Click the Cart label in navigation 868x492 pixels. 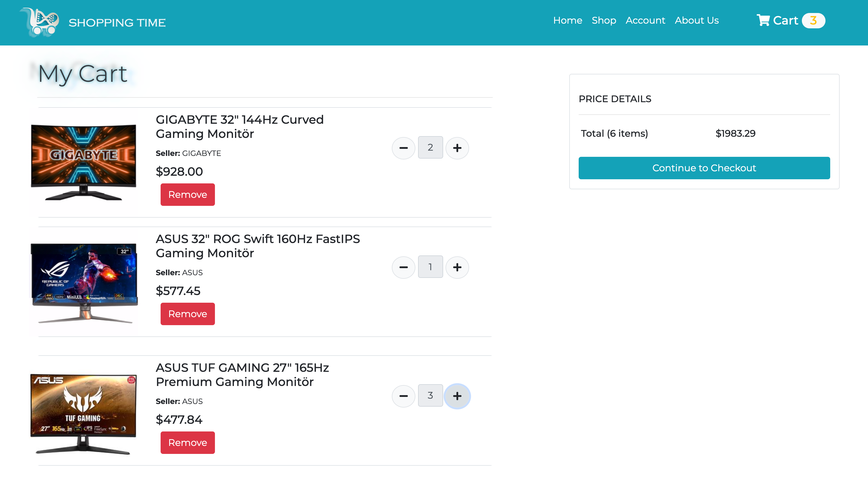tap(785, 21)
